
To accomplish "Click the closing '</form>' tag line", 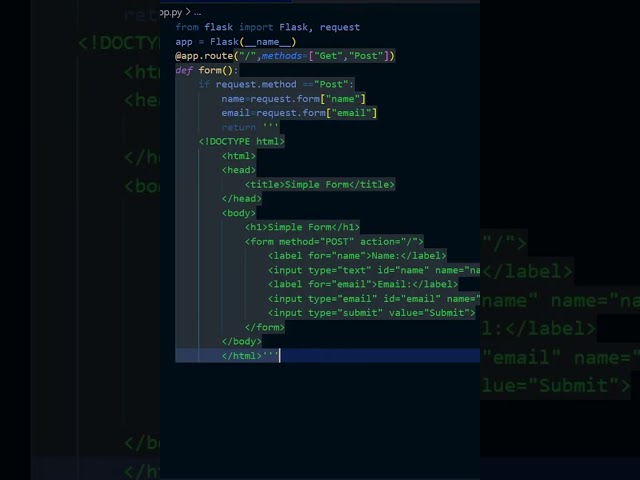I will pyautogui.click(x=264, y=327).
